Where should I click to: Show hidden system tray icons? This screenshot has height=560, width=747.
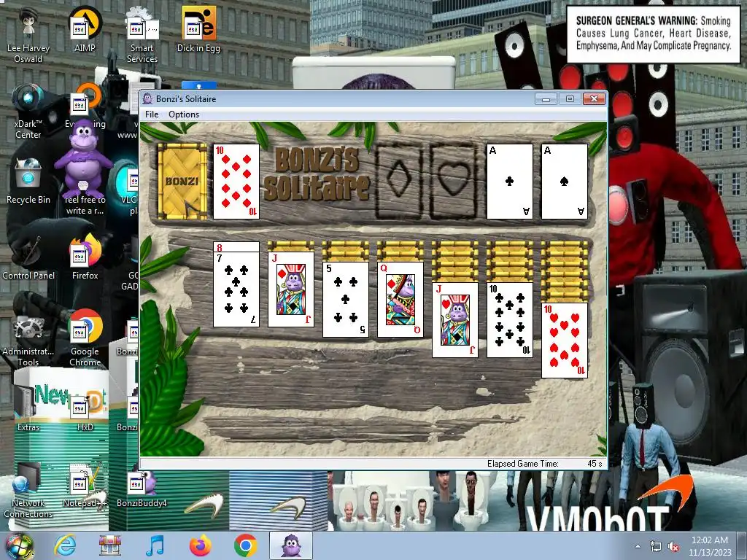(638, 546)
